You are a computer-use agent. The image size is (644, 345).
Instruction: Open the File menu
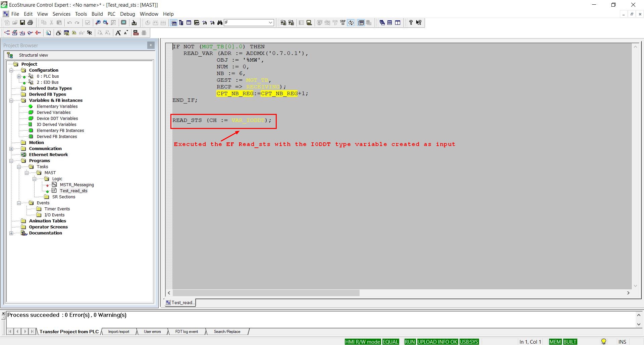(x=15, y=14)
